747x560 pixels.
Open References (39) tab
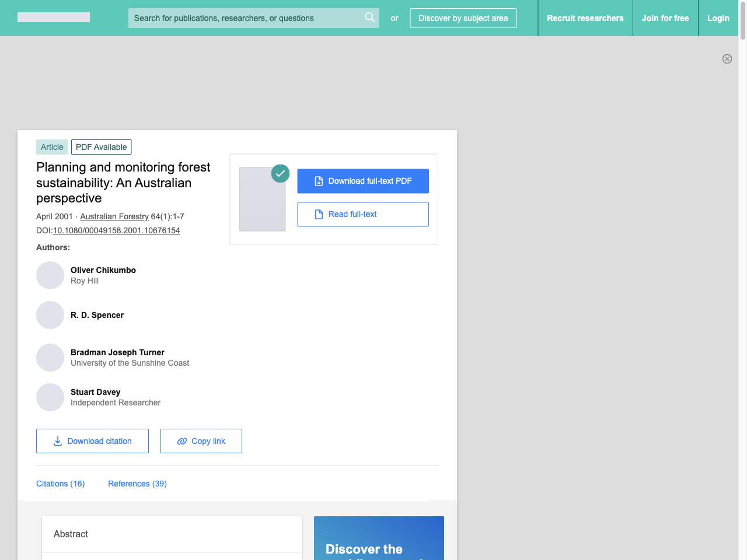coord(137,484)
